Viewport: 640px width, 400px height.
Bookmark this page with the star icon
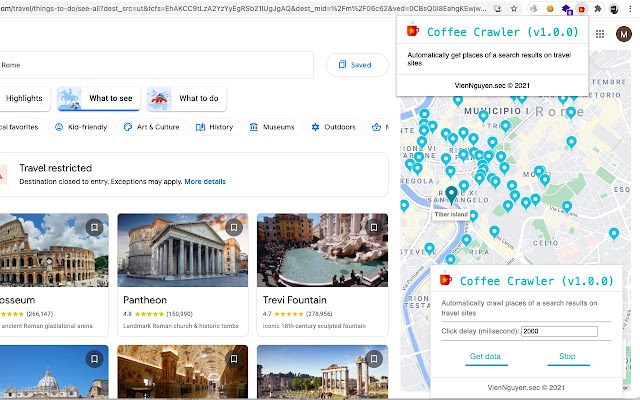(x=514, y=9)
